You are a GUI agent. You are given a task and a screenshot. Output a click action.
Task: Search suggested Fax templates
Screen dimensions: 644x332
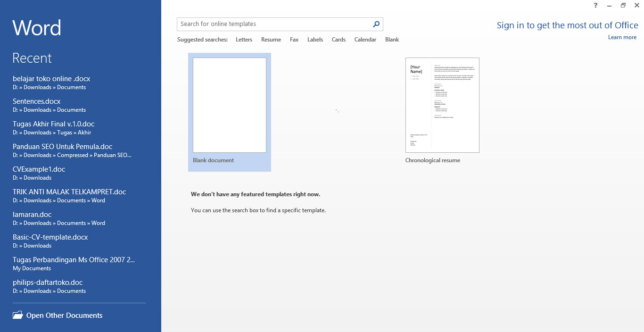[x=294, y=40]
